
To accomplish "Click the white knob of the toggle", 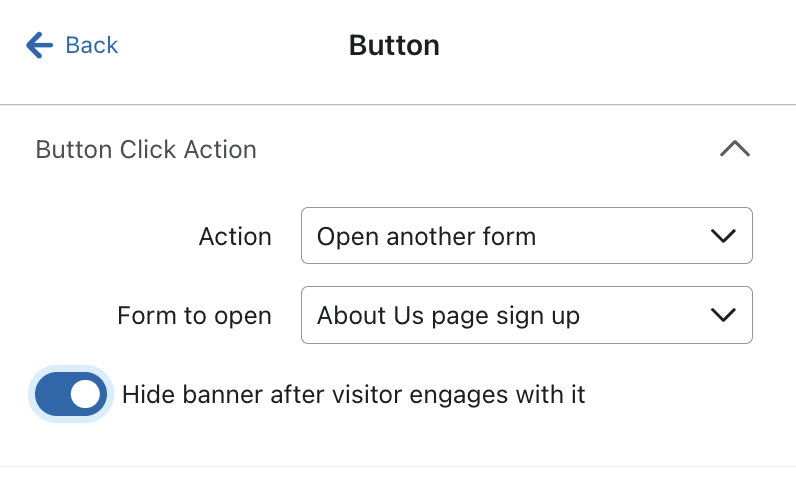I will (x=87, y=394).
